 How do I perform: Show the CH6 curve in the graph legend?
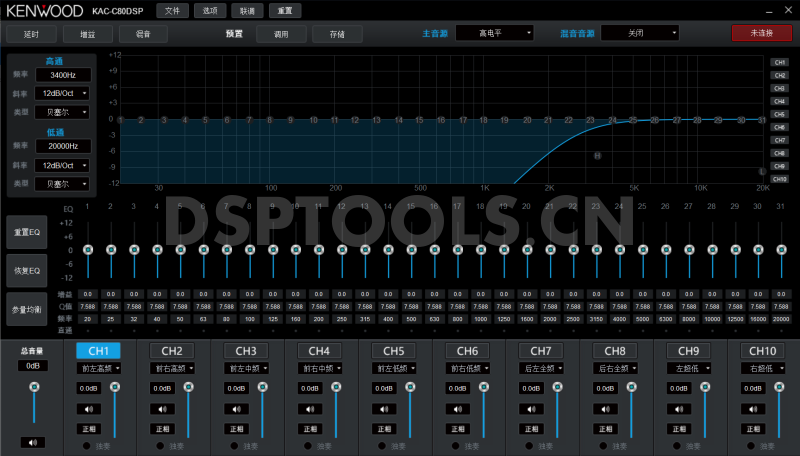point(780,127)
